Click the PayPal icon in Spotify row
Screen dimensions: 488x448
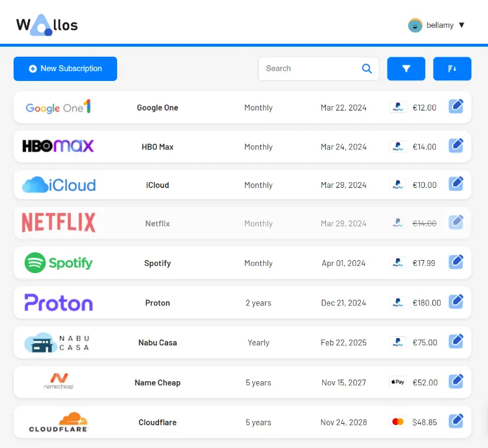[x=397, y=263]
